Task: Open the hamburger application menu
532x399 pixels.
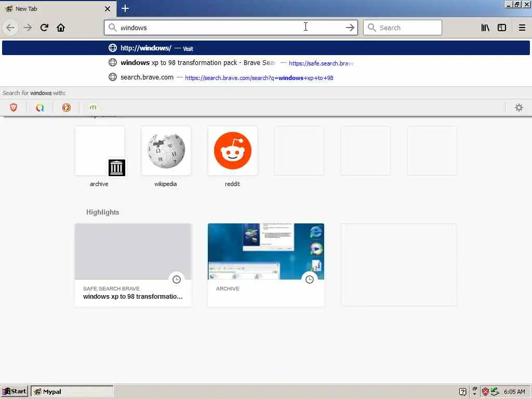Action: coord(522,28)
